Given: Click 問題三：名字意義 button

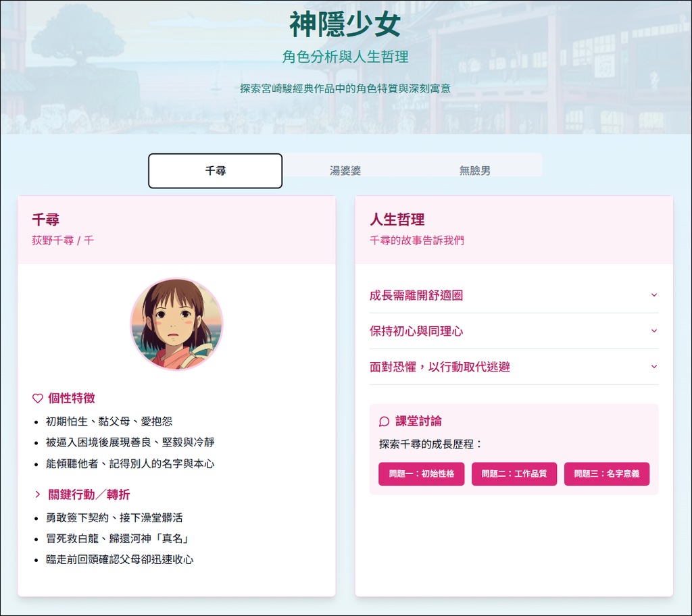Looking at the screenshot, I should pyautogui.click(x=607, y=474).
